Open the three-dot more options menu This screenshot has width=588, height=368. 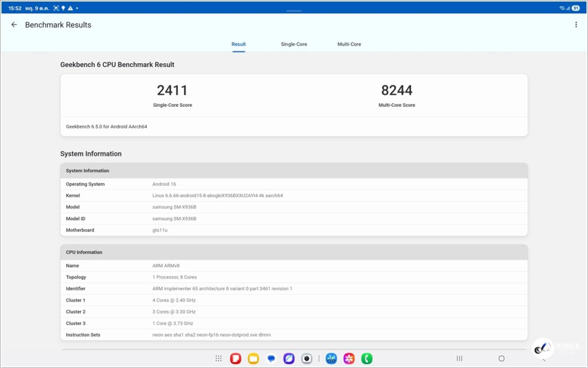(x=576, y=25)
